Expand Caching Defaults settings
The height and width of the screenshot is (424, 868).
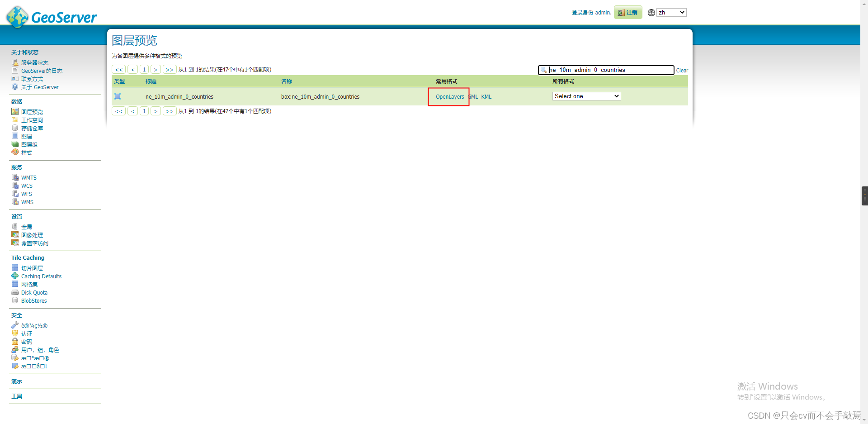point(41,276)
